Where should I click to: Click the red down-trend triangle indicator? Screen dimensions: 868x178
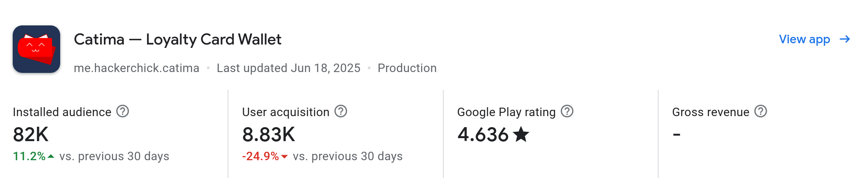(x=284, y=157)
